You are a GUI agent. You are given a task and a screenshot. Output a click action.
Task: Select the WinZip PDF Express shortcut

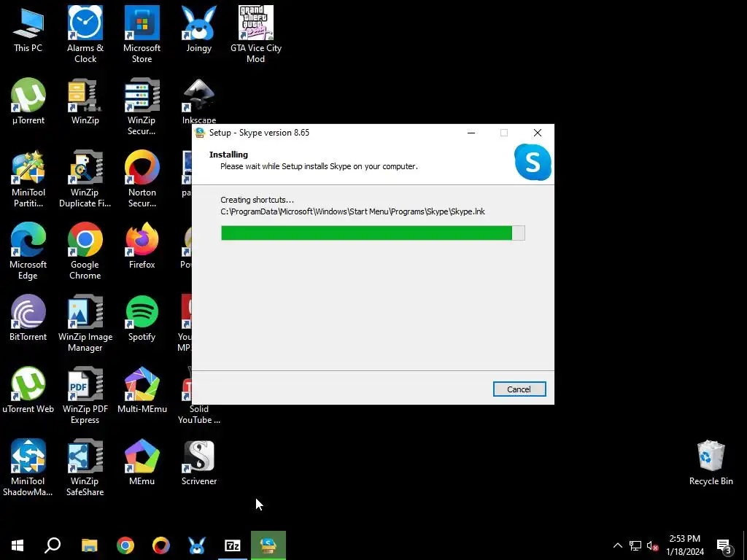pyautogui.click(x=85, y=395)
